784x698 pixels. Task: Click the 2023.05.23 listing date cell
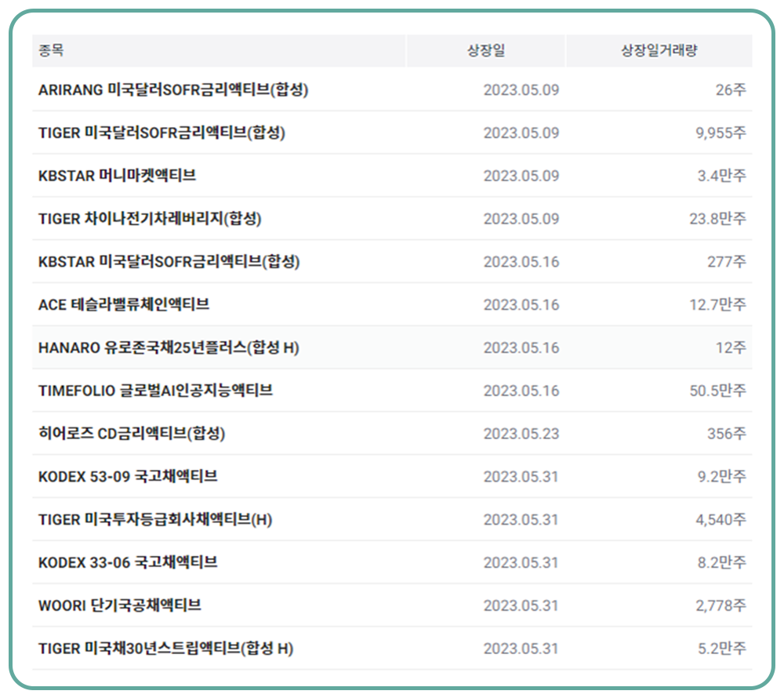pyautogui.click(x=521, y=434)
